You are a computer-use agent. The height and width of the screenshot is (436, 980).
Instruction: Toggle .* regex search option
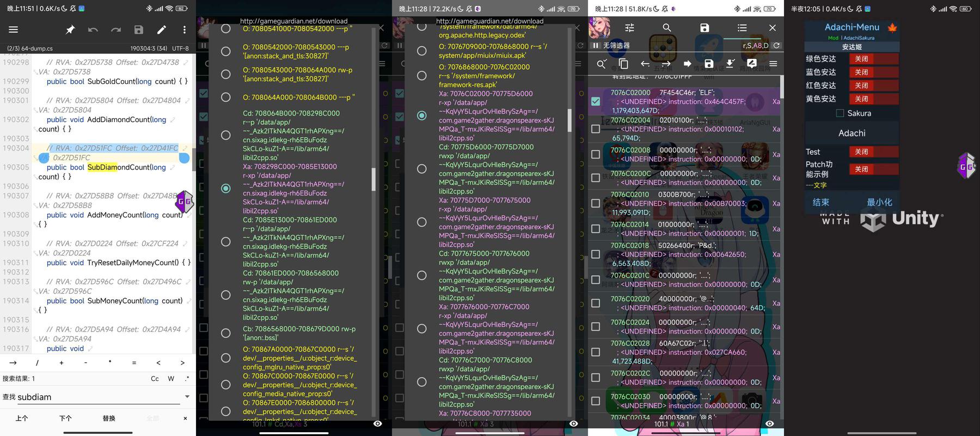(187, 378)
